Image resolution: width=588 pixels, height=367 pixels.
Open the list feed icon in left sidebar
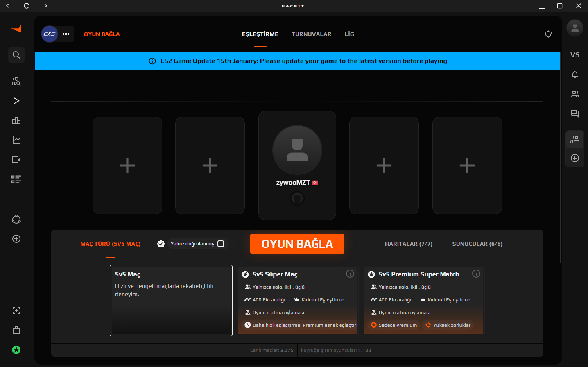point(16,179)
